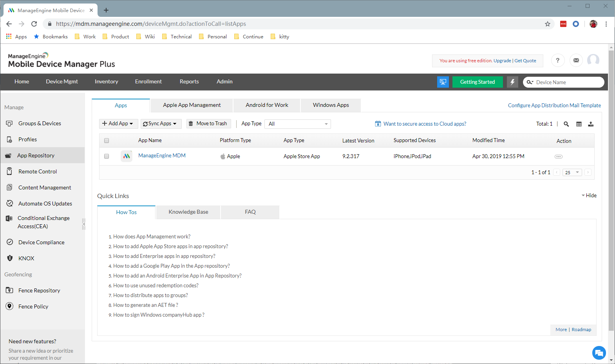The width and height of the screenshot is (615, 364).
Task: Click the blue presentation demo icon
Action: click(443, 82)
